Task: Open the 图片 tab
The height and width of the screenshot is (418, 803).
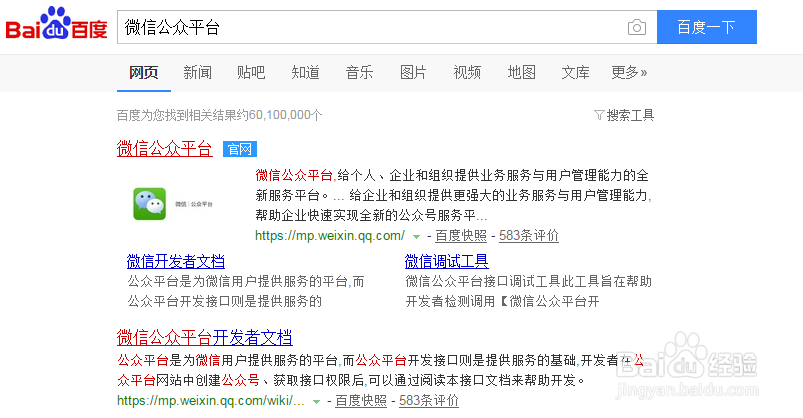Action: pyautogui.click(x=413, y=73)
